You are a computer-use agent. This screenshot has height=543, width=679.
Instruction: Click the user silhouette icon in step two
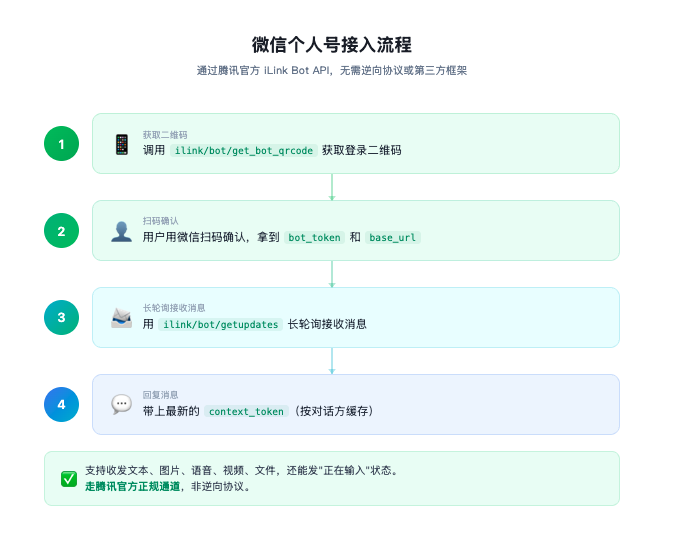point(121,231)
